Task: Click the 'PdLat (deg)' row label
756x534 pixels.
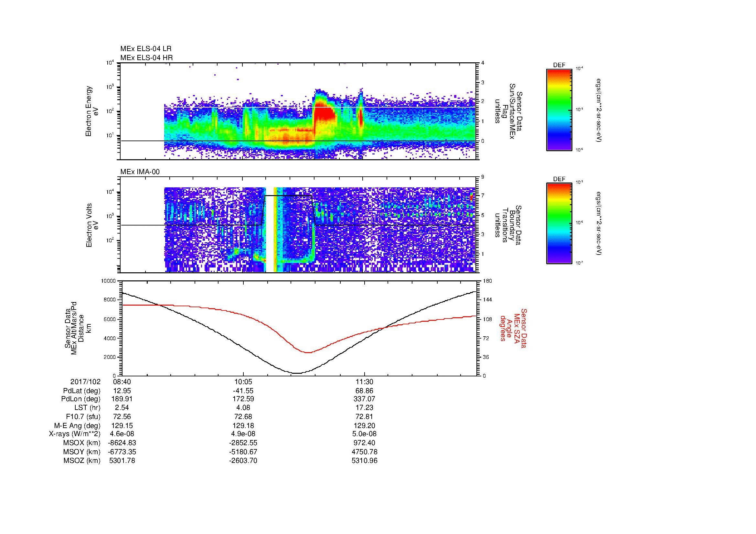Action: click(82, 391)
